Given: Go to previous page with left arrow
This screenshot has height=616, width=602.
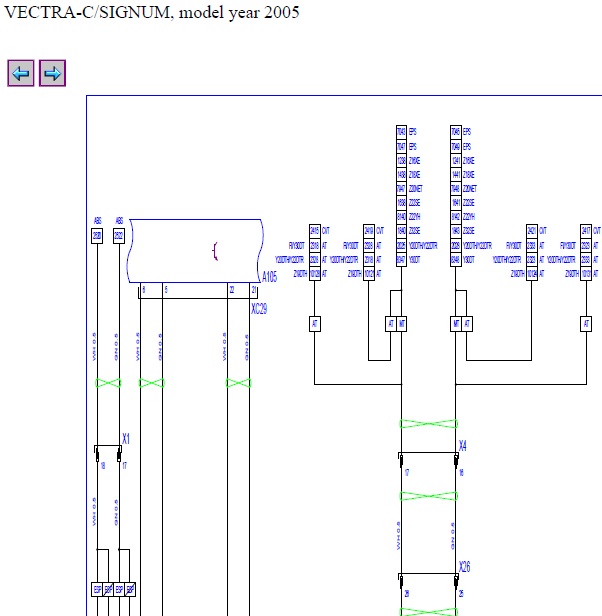Looking at the screenshot, I should pos(21,73).
